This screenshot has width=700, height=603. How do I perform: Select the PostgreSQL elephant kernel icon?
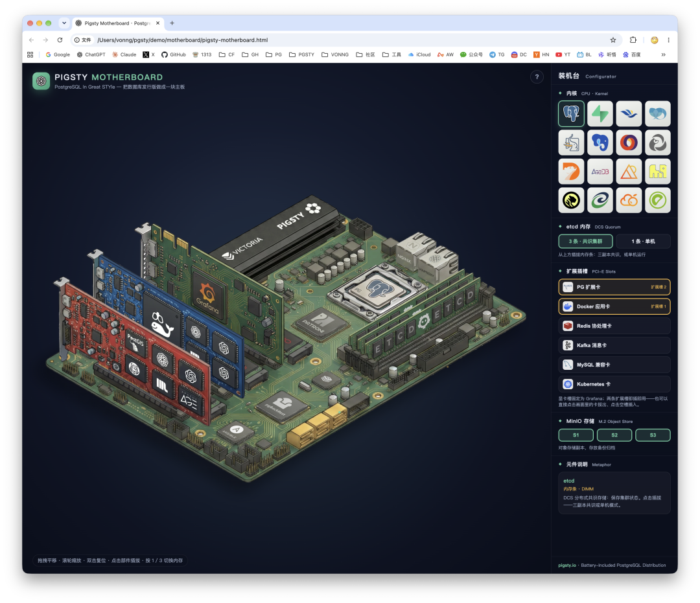(571, 114)
